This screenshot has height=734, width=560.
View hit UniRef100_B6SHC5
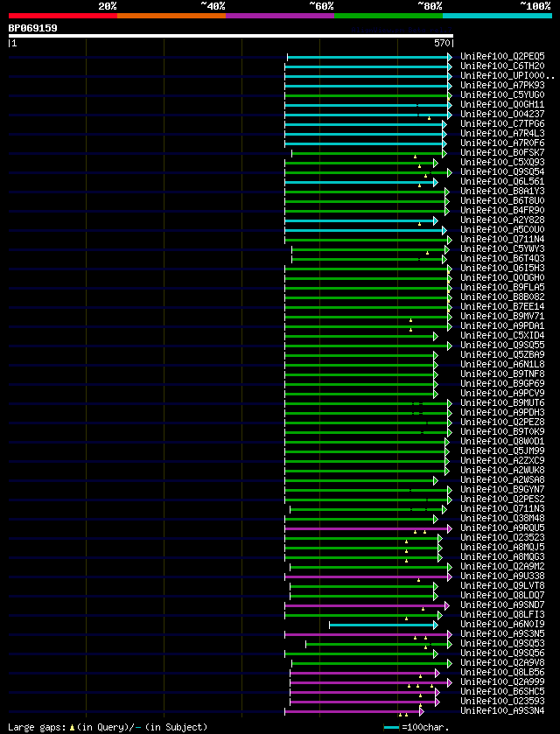[x=502, y=691]
